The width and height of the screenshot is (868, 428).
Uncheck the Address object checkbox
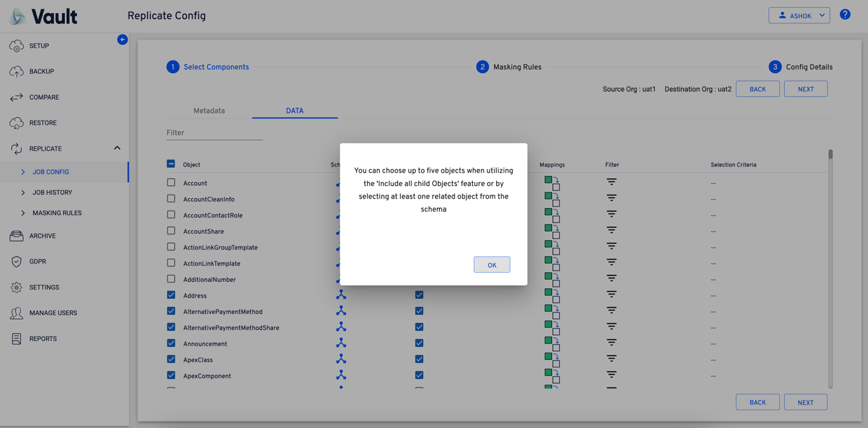click(x=171, y=295)
